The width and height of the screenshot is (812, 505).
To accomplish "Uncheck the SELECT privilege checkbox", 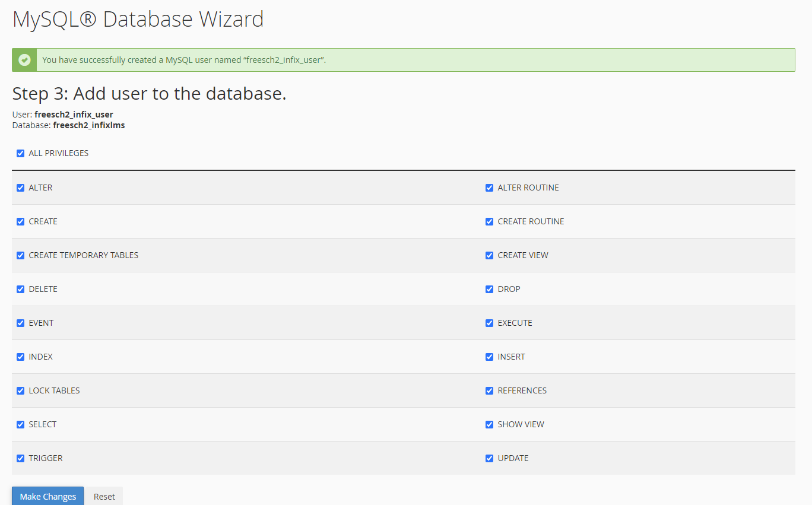I will tap(21, 425).
